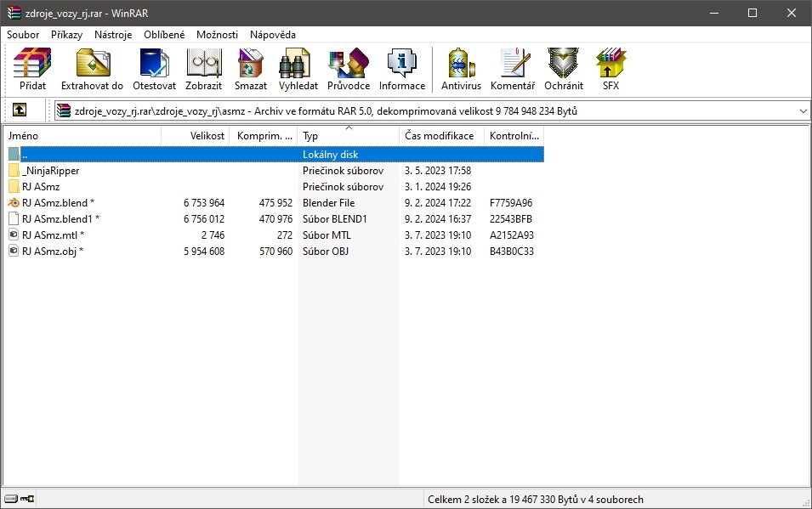
Task: Click the SFX toolbar icon
Action: [611, 63]
